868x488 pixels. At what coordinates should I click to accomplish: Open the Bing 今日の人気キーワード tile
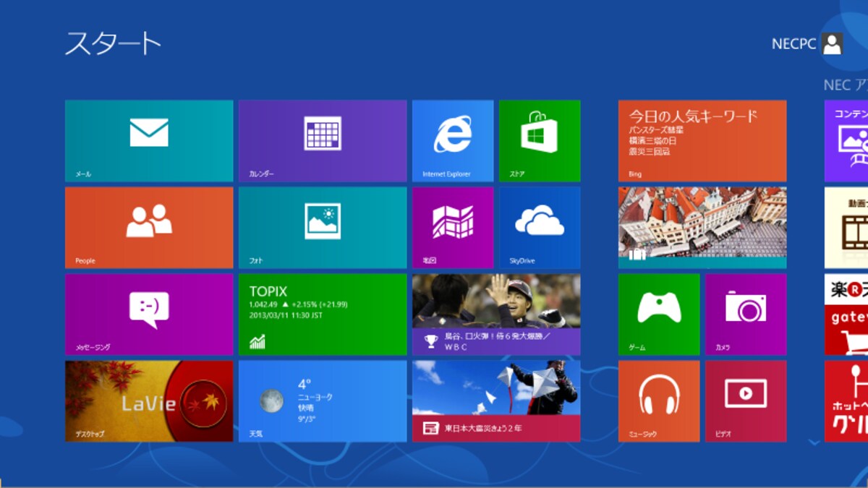[x=702, y=141]
